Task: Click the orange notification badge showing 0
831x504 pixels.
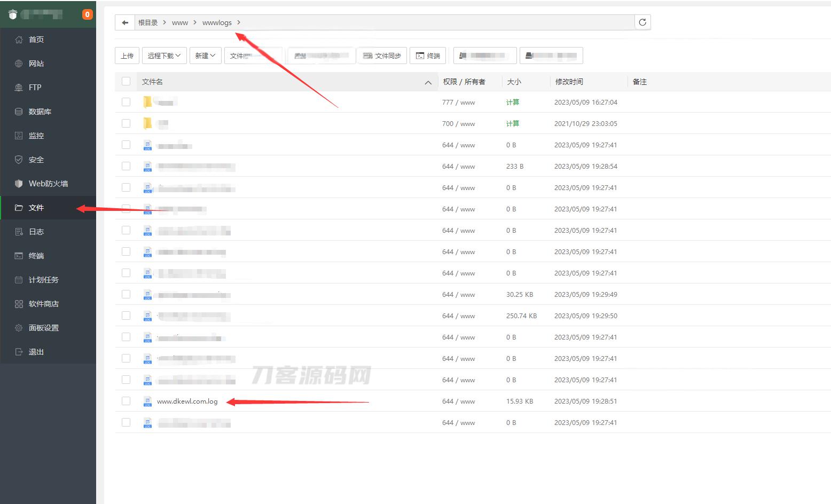Action: [87, 14]
